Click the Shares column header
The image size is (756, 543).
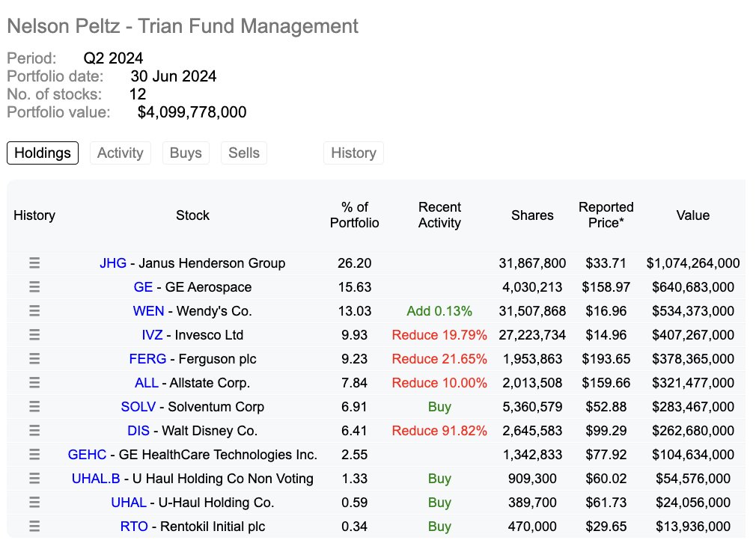(532, 215)
